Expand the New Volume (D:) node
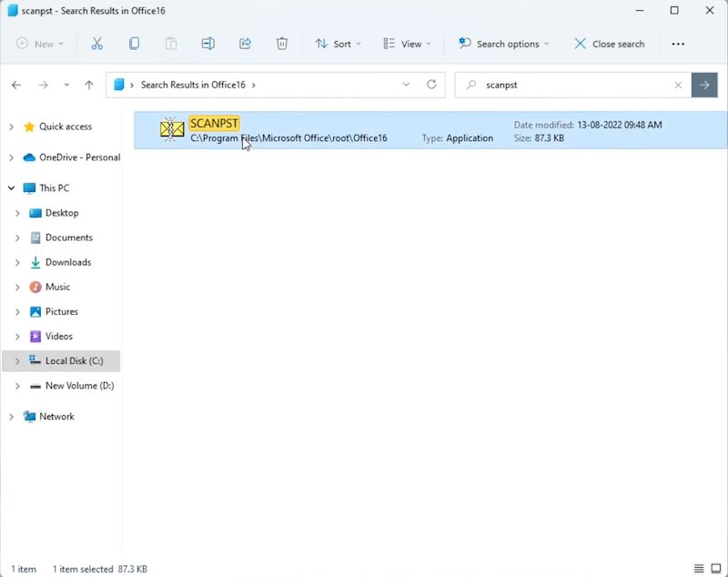This screenshot has height=577, width=728. pyautogui.click(x=17, y=386)
